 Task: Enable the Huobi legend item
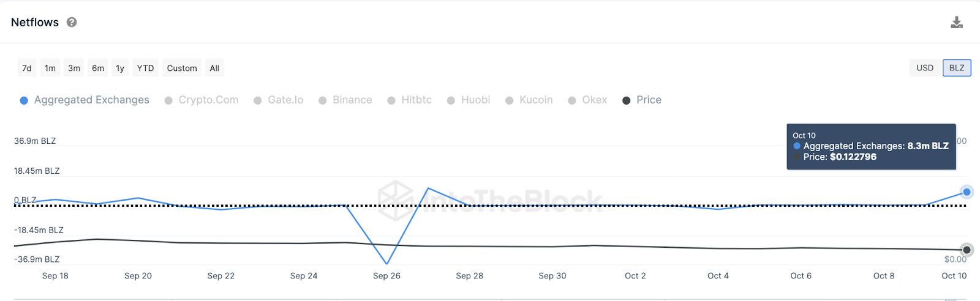(x=469, y=100)
